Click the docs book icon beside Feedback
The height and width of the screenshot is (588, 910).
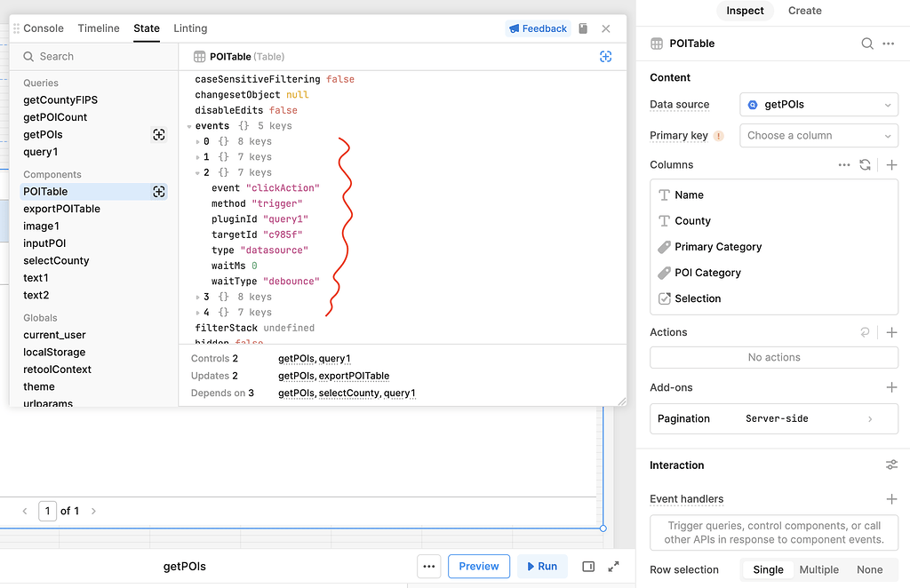click(583, 28)
